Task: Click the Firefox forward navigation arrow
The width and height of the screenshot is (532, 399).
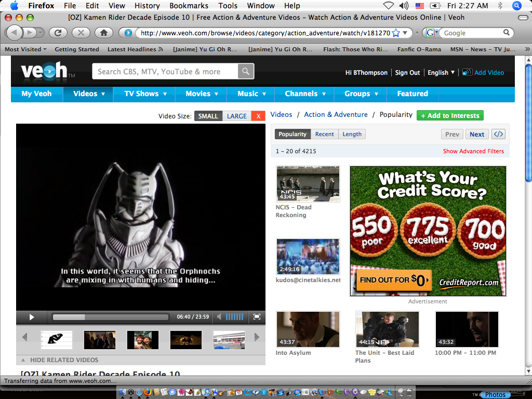Action: [x=30, y=33]
